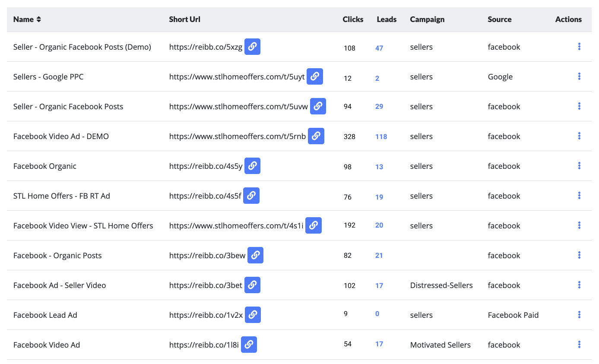Select URL text https://reibb.co/4s5y
The height and width of the screenshot is (364, 599).
click(x=206, y=166)
